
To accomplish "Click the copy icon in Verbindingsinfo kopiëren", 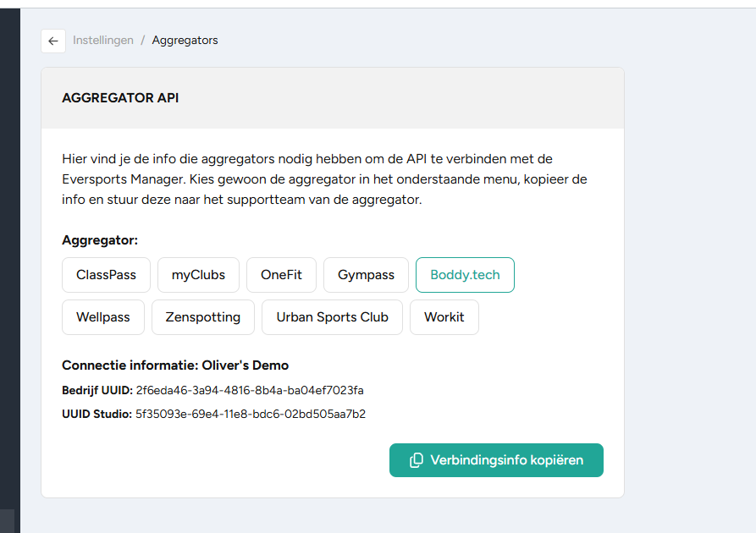I will (416, 460).
